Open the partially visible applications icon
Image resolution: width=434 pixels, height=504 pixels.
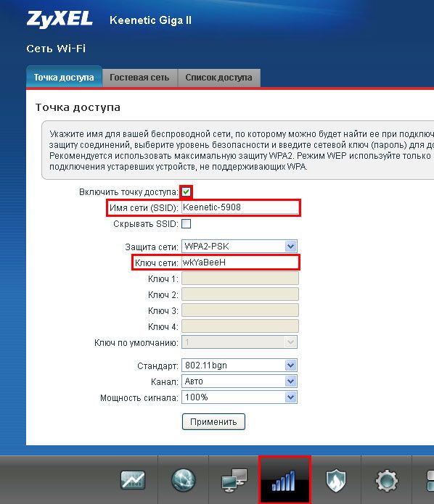(x=430, y=481)
